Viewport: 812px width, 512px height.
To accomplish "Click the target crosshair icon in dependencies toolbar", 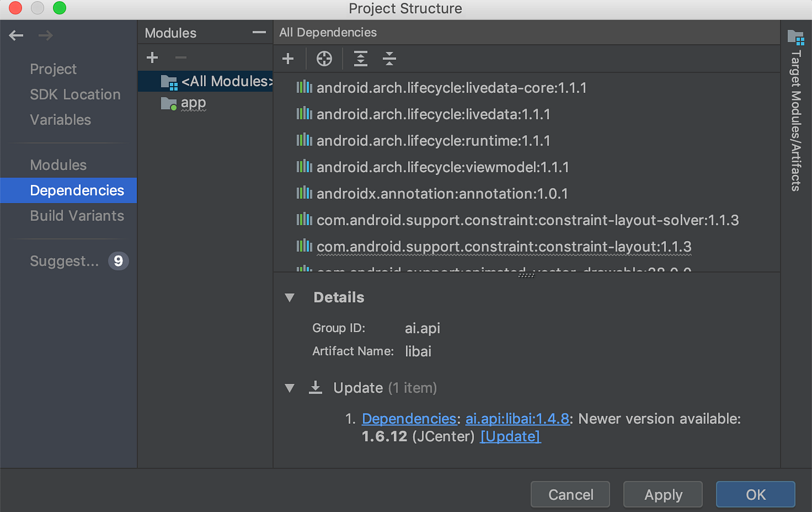I will 324,59.
